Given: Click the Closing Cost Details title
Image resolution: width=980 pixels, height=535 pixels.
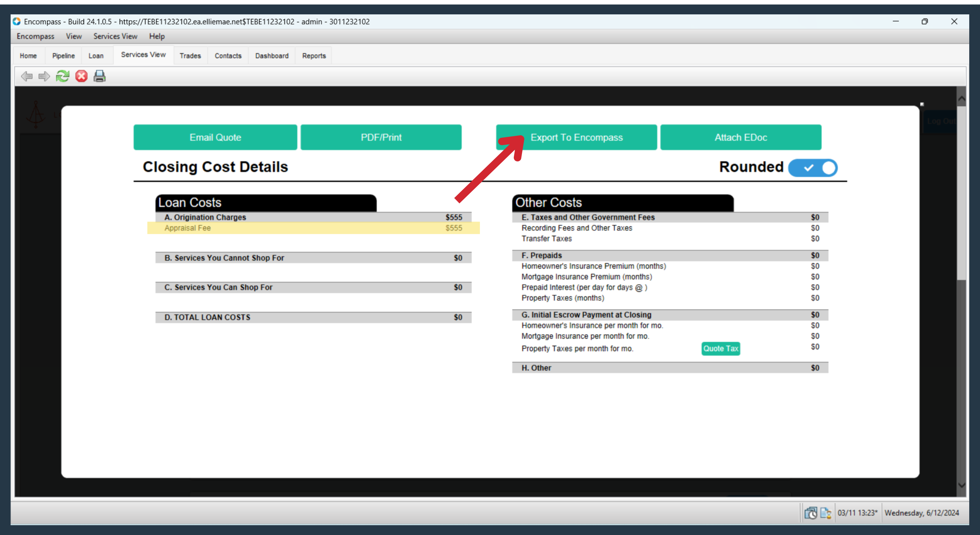Looking at the screenshot, I should (x=215, y=167).
